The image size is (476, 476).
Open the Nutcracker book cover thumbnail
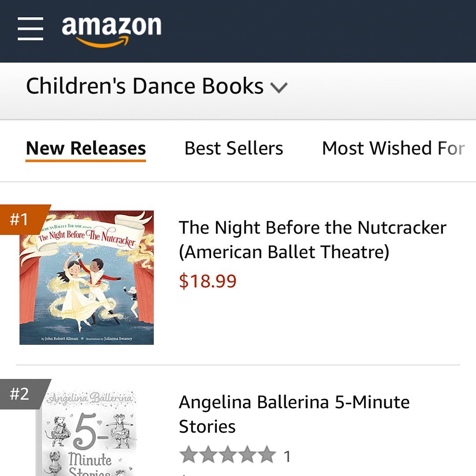[87, 278]
